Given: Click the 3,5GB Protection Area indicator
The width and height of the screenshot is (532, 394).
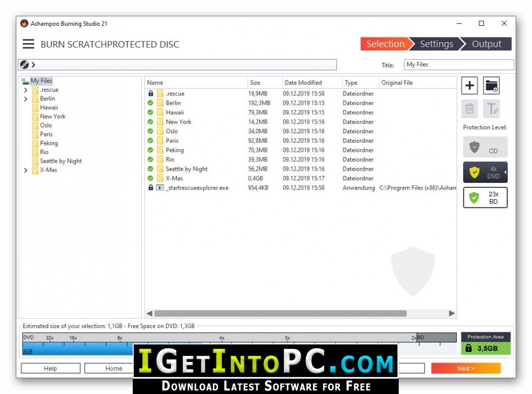Looking at the screenshot, I should click(x=486, y=348).
